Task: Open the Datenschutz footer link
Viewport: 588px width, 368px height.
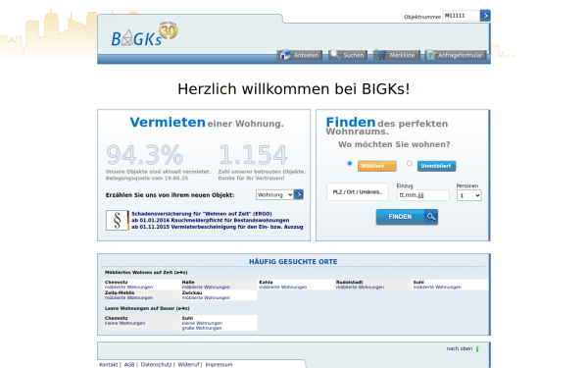Action: [157, 365]
